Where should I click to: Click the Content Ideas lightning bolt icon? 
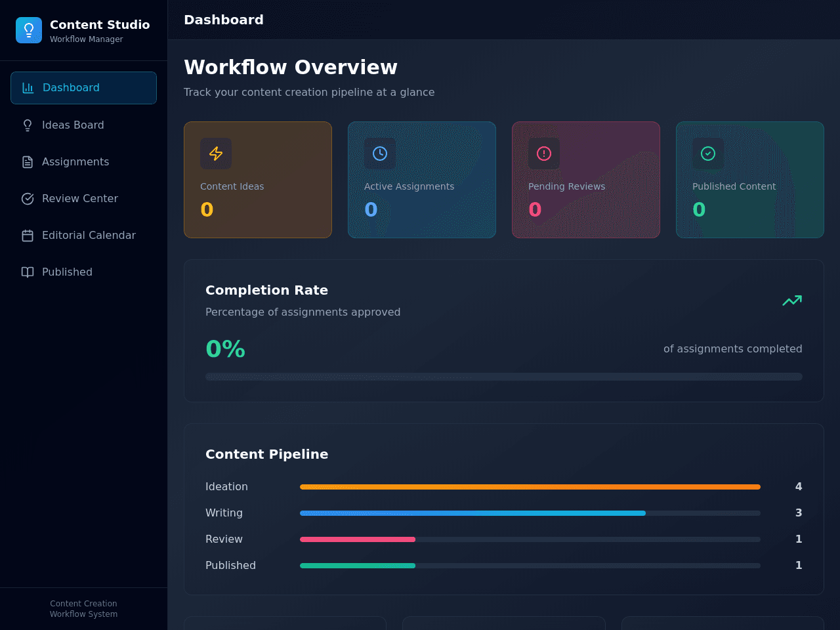coord(216,154)
